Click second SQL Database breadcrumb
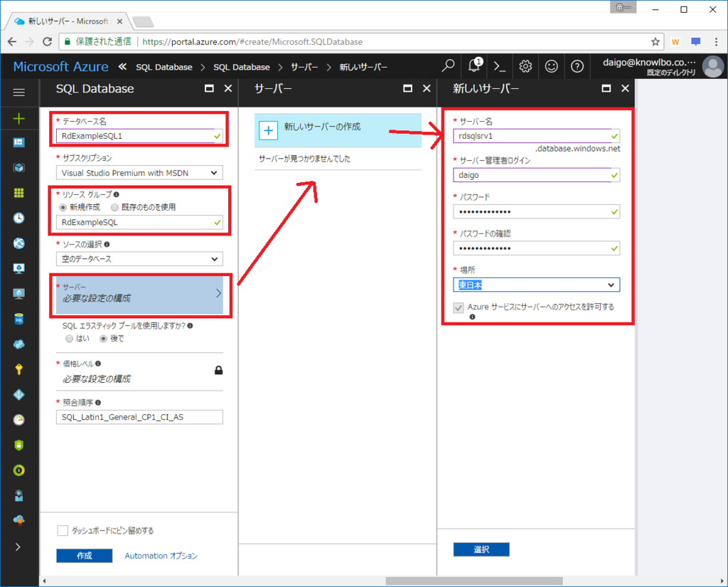Image resolution: width=728 pixels, height=587 pixels. 242,67
